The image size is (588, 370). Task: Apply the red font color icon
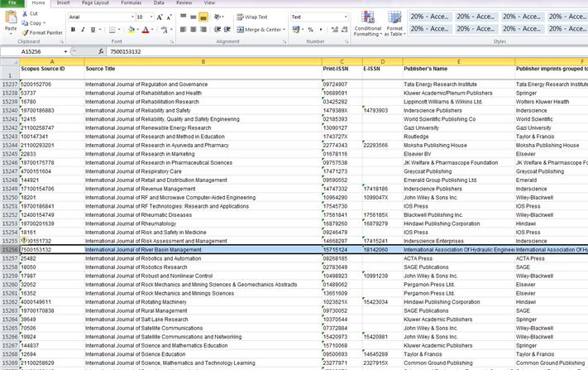(146, 30)
